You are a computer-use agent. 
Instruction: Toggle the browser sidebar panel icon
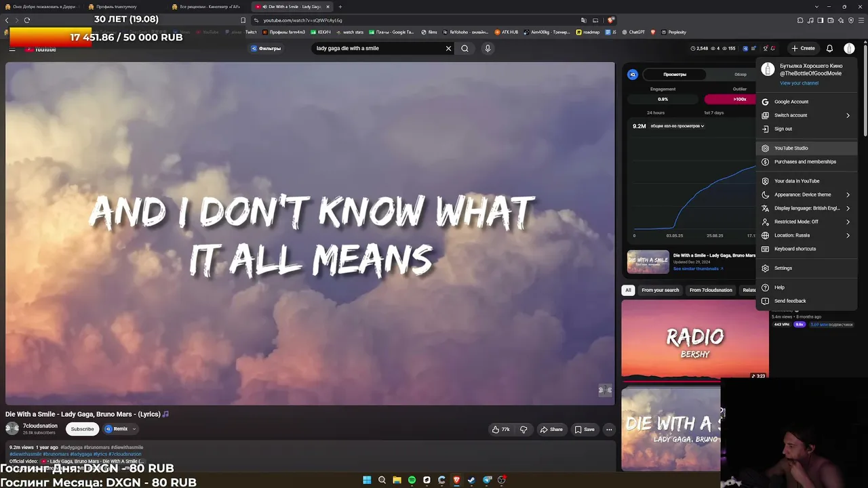[821, 20]
